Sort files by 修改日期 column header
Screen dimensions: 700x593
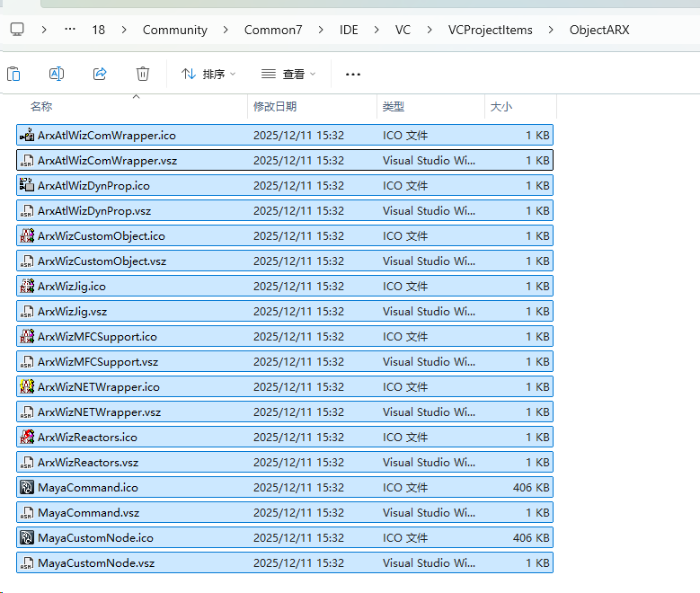click(x=275, y=106)
